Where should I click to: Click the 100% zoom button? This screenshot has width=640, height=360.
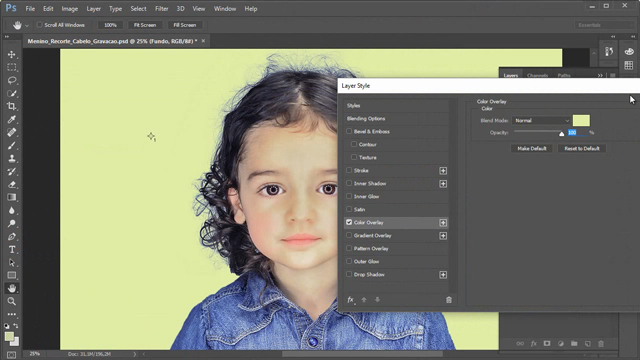tap(110, 25)
